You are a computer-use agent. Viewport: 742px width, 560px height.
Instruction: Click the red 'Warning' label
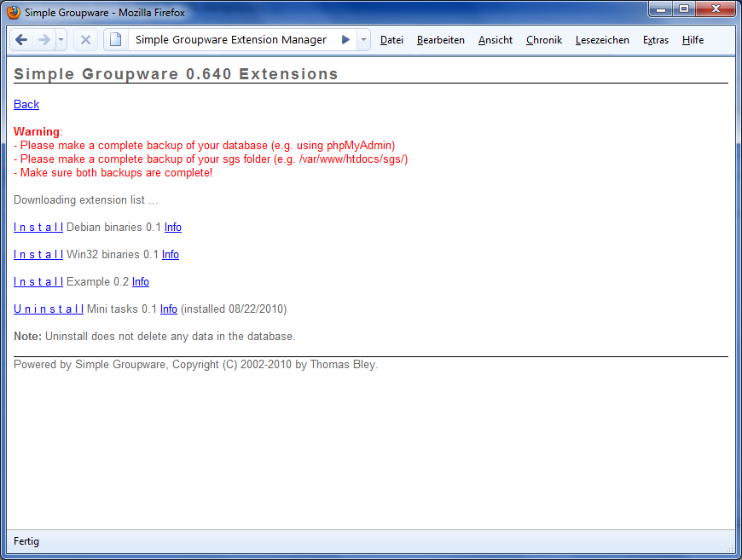pos(37,131)
